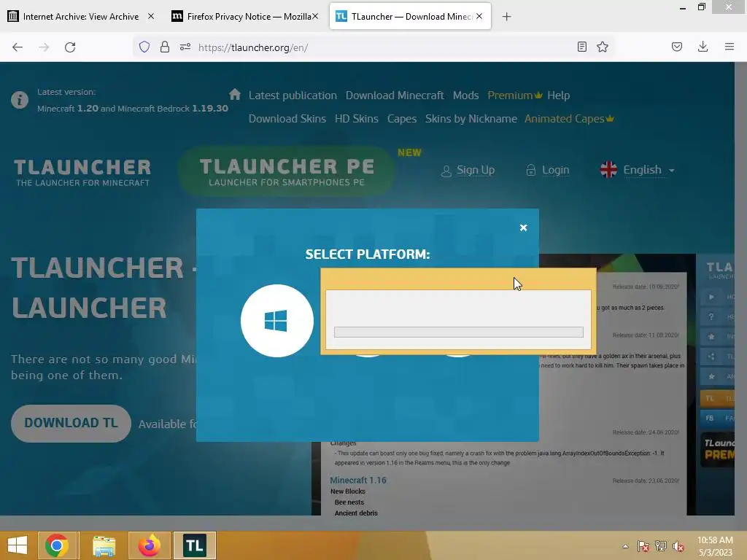Open network status tray icon
The height and width of the screenshot is (560, 747).
point(661,546)
